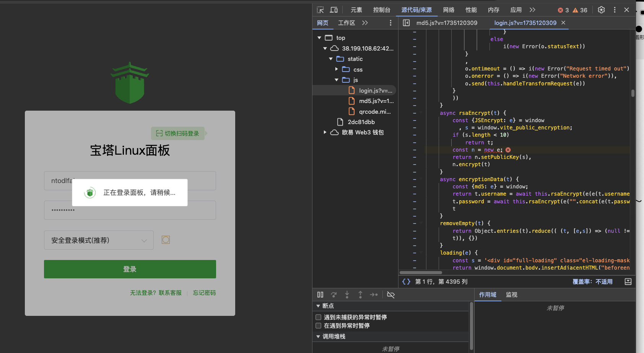The width and height of the screenshot is (644, 353).
Task: Activate the inspect element picker icon
Action: [x=320, y=10]
